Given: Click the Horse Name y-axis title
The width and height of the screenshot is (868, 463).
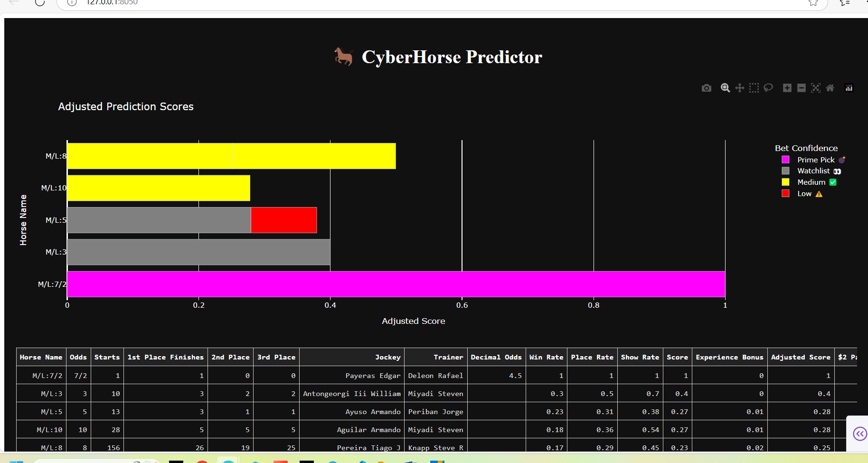Looking at the screenshot, I should pyautogui.click(x=23, y=220).
